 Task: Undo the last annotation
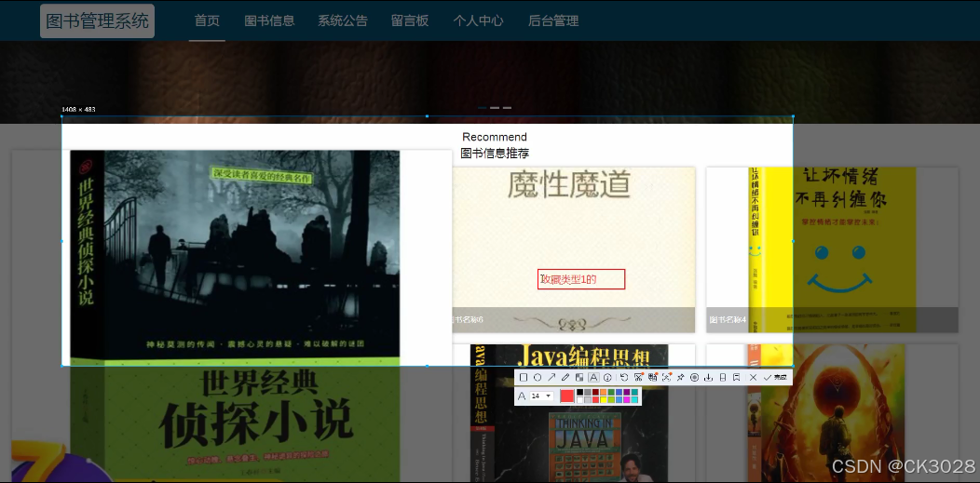click(624, 377)
